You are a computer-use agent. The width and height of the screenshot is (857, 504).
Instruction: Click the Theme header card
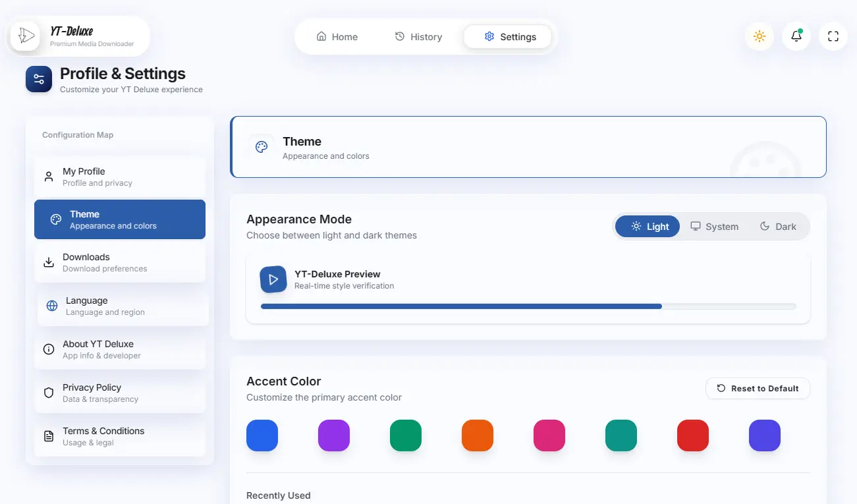point(528,147)
